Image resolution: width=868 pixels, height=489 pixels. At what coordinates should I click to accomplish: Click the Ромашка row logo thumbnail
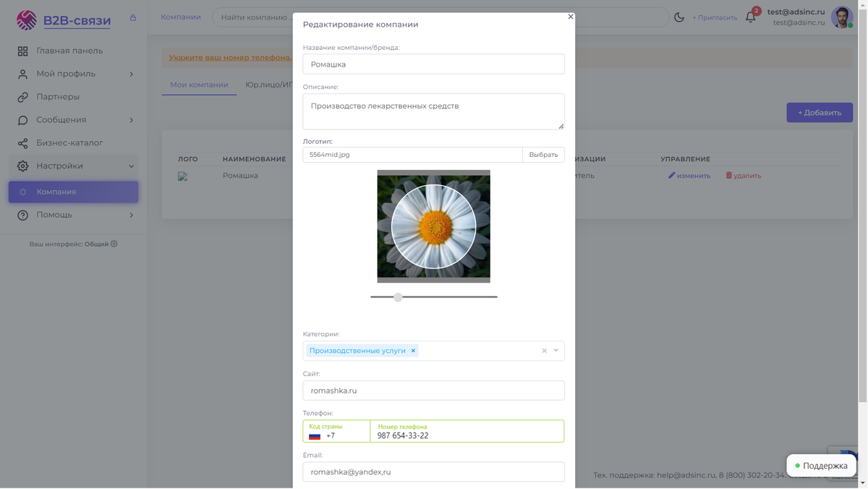click(183, 176)
